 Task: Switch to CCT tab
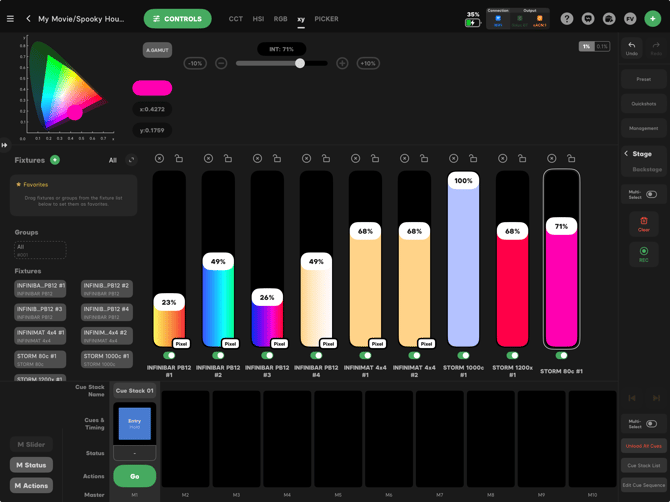tap(235, 19)
